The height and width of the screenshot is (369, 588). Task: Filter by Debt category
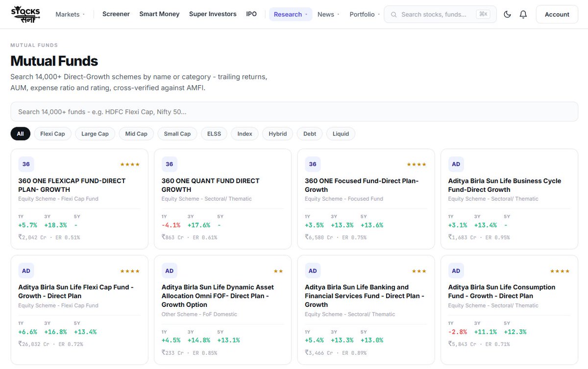tap(310, 134)
